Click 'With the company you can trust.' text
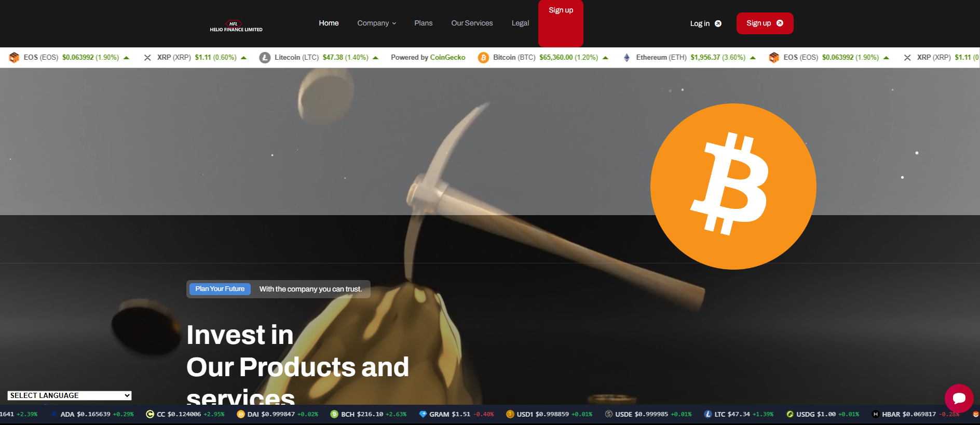 point(310,289)
